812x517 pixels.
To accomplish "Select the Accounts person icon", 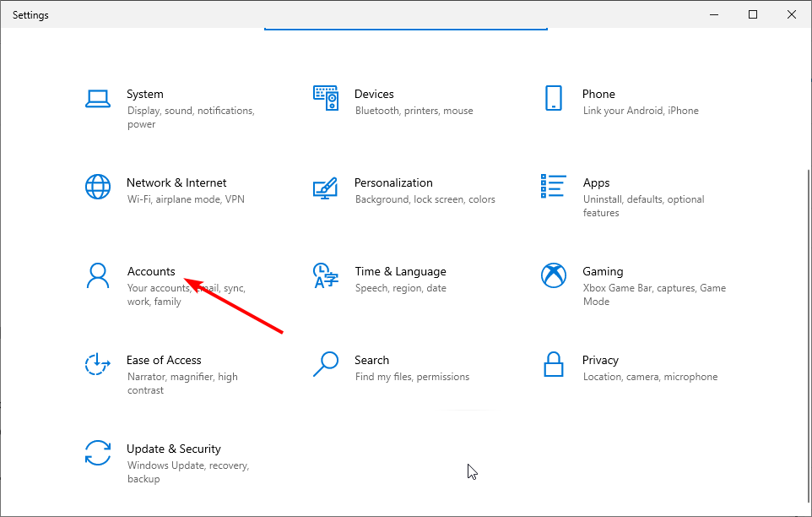I will (x=98, y=275).
